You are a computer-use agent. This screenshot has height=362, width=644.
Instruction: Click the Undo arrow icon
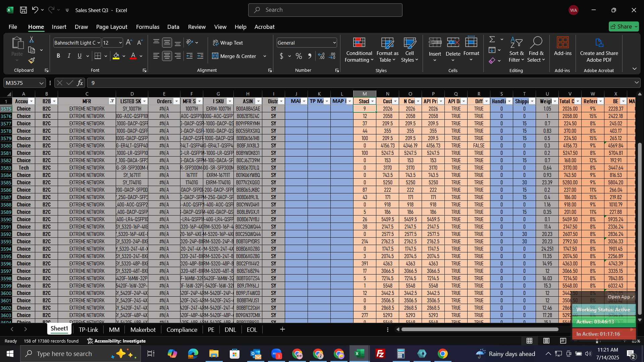click(35, 10)
